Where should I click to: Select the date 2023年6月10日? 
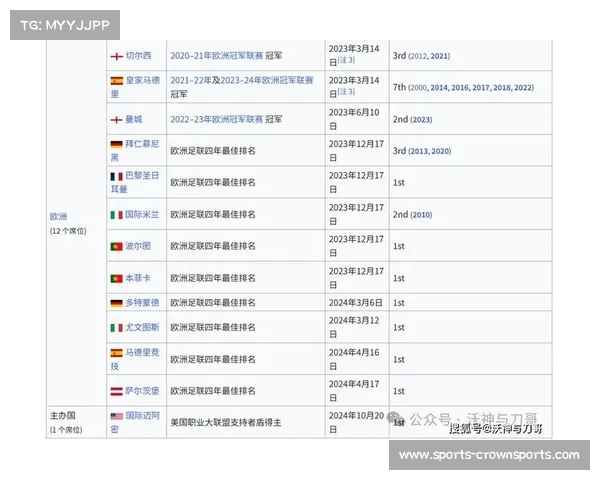click(x=354, y=119)
